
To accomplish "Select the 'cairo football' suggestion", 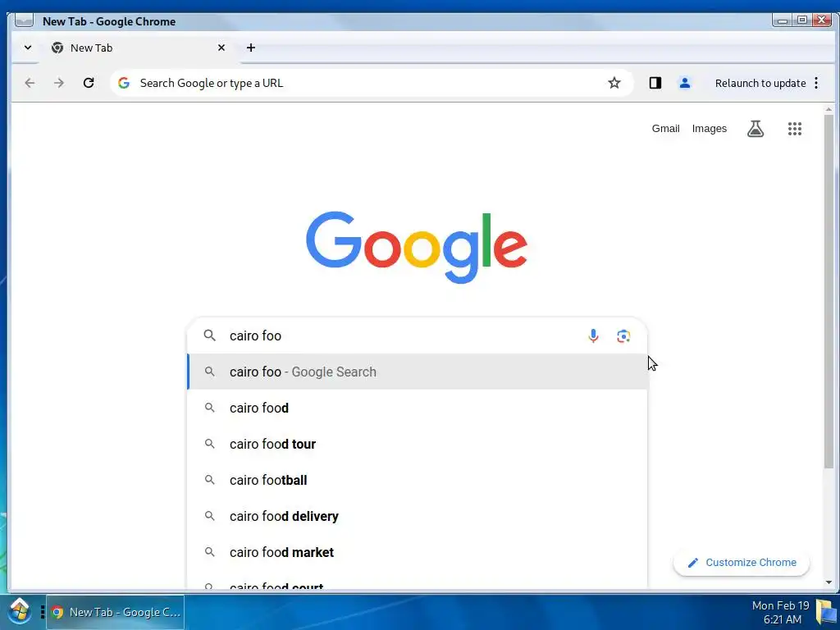I will (x=417, y=480).
